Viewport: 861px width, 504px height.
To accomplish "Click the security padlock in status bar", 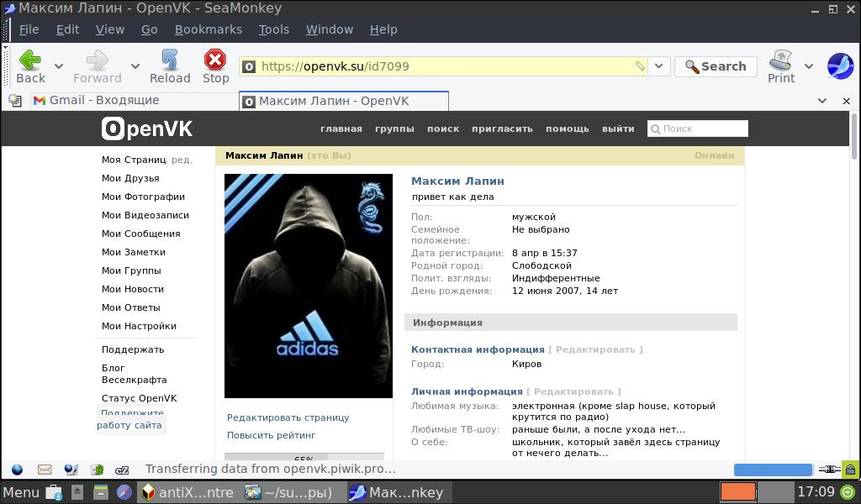I will [x=850, y=470].
